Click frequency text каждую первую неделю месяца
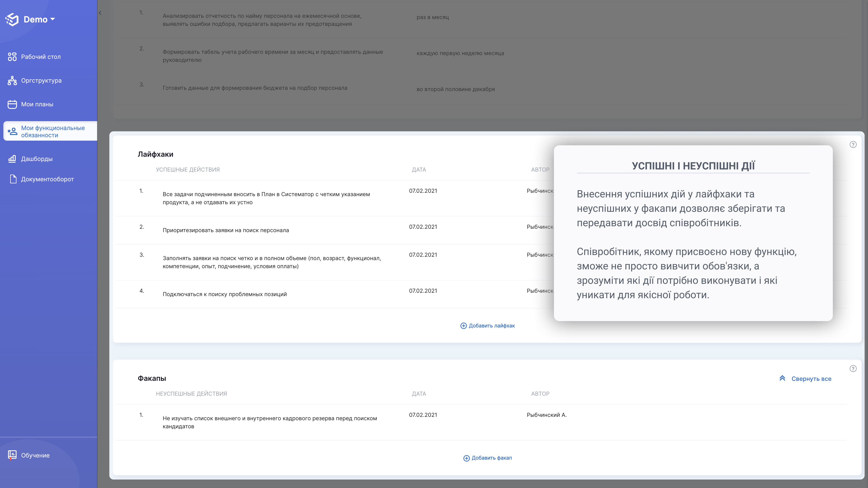Image resolution: width=868 pixels, height=488 pixels. (460, 53)
